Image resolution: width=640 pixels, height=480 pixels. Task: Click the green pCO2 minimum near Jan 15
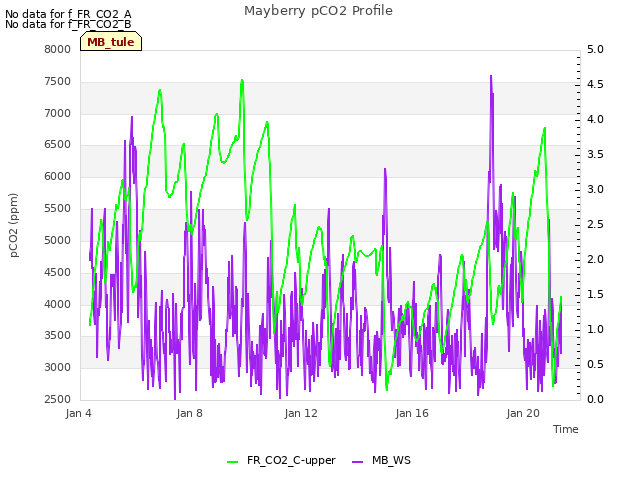coord(387,389)
